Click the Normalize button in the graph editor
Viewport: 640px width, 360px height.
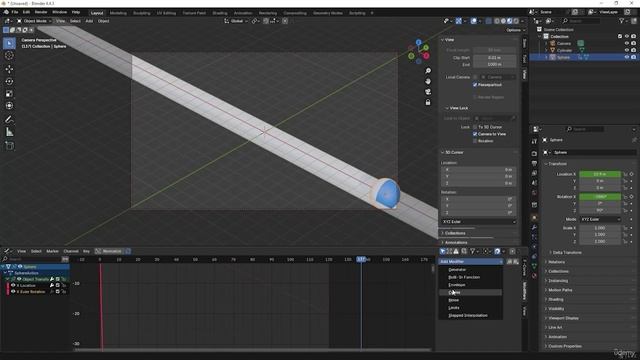click(x=109, y=251)
